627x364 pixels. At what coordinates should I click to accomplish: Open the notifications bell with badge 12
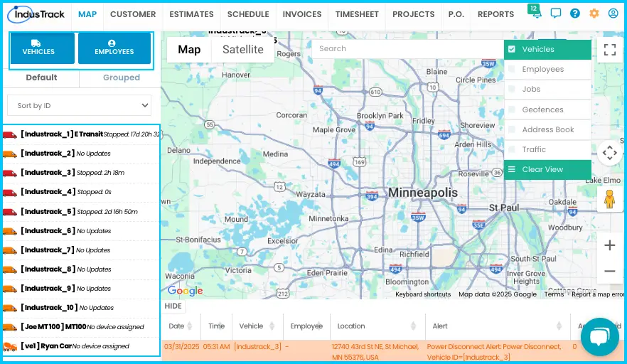(x=535, y=11)
